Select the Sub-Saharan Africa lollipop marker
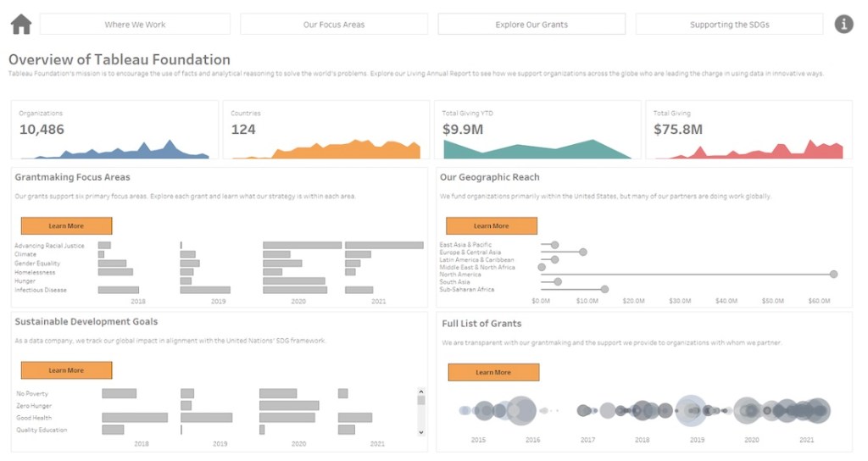This screenshot has height=461, width=868. click(x=604, y=289)
